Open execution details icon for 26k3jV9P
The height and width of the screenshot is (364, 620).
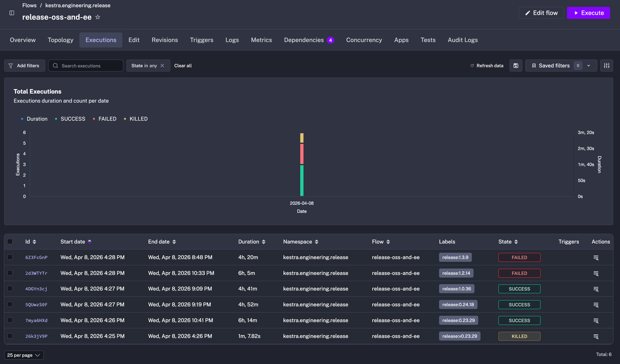tap(596, 337)
